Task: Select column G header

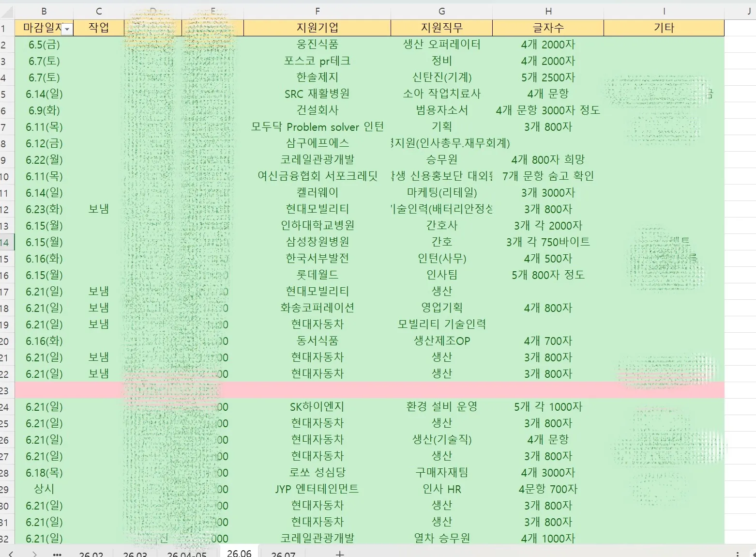Action: click(441, 11)
